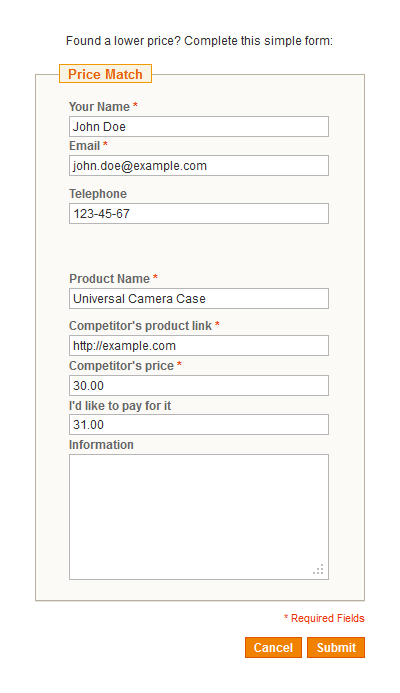Click the Competitor's product link input

pyautogui.click(x=199, y=345)
